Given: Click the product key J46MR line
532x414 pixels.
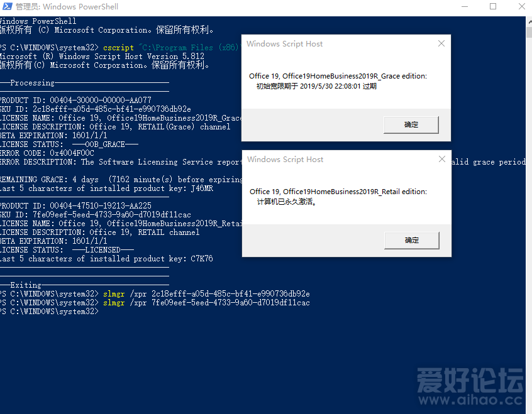Looking at the screenshot, I should (106, 188).
